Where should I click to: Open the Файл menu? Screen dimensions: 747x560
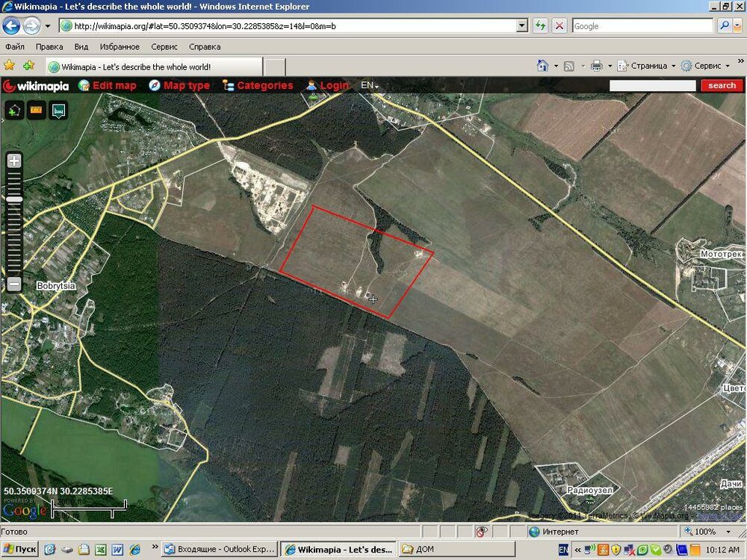click(x=15, y=46)
